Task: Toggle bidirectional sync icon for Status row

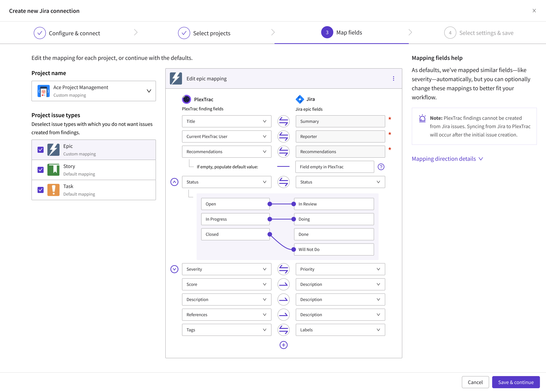Action: coord(283,182)
